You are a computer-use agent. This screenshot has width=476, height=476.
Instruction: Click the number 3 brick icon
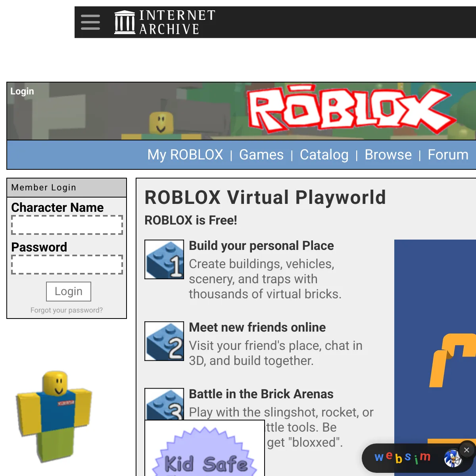[164, 404]
